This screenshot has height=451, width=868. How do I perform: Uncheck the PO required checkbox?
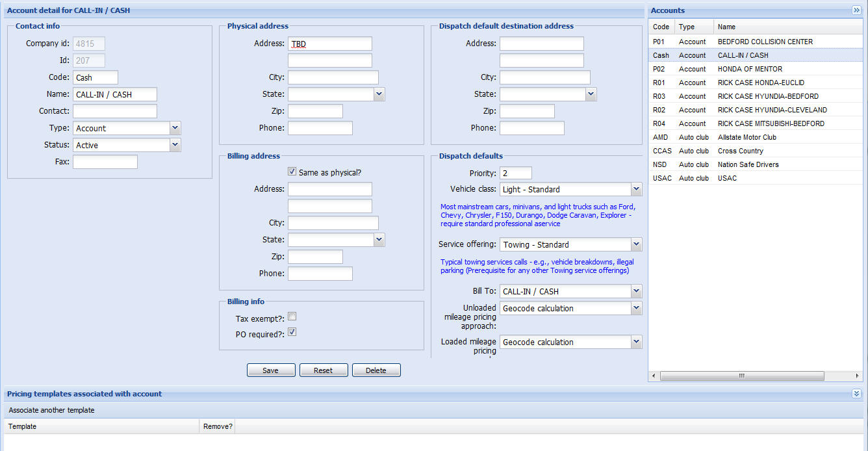[292, 332]
